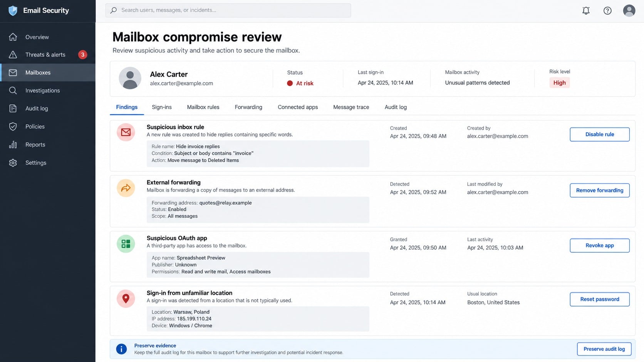
Task: Open Settings in the sidebar
Action: tap(48, 163)
